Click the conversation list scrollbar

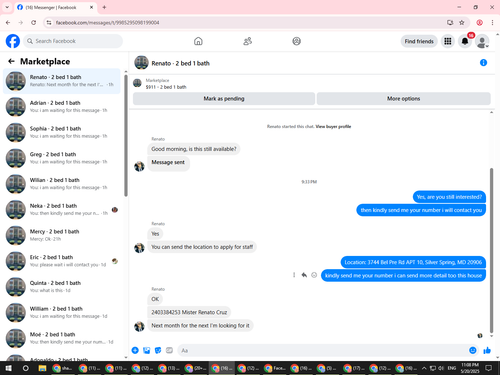coord(126,135)
